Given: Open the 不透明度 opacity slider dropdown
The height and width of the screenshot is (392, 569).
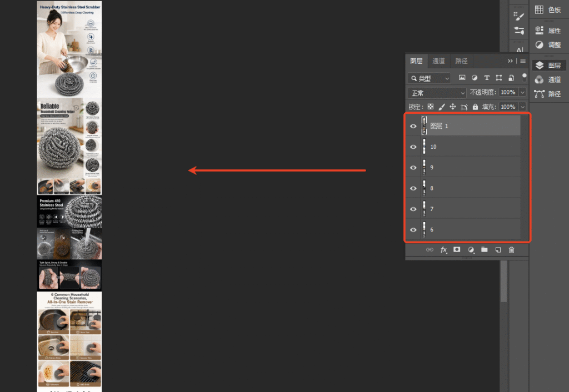Looking at the screenshot, I should point(522,93).
